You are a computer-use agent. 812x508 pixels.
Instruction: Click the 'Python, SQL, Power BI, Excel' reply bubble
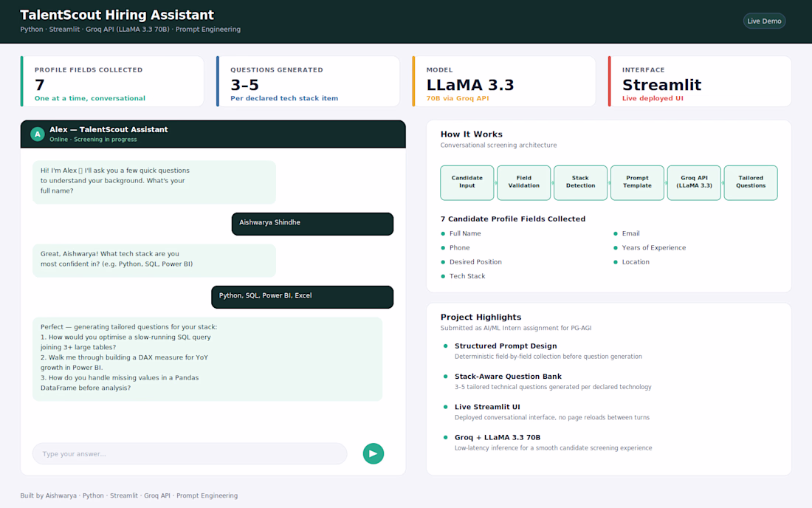tap(302, 297)
